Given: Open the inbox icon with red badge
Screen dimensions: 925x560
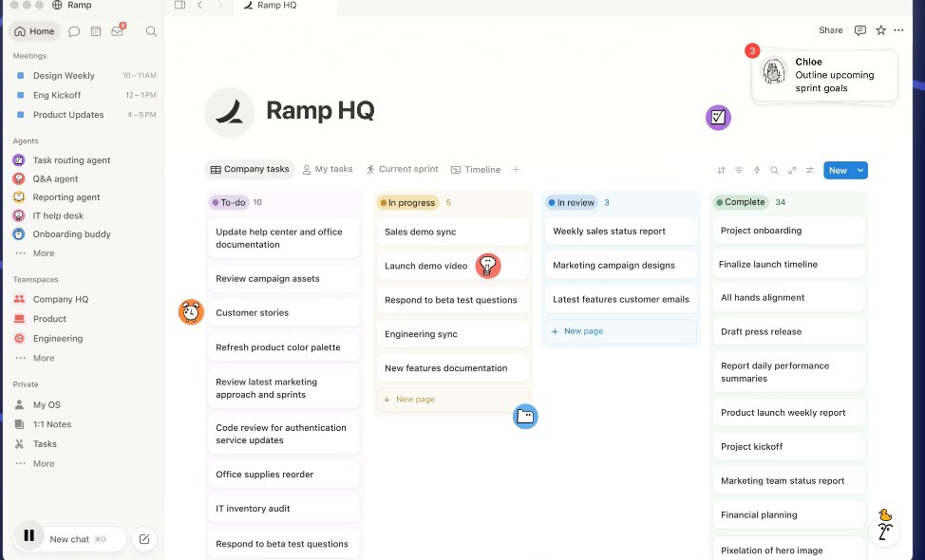Looking at the screenshot, I should [x=118, y=30].
